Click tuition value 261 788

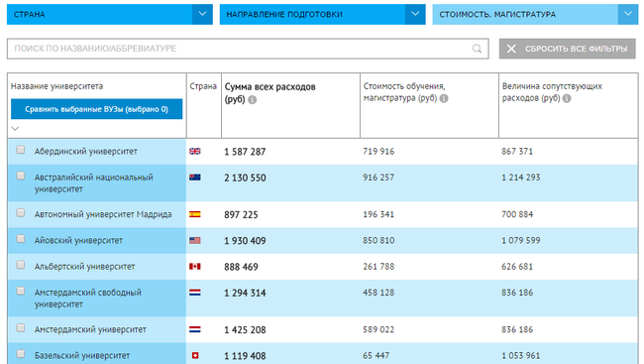(378, 267)
